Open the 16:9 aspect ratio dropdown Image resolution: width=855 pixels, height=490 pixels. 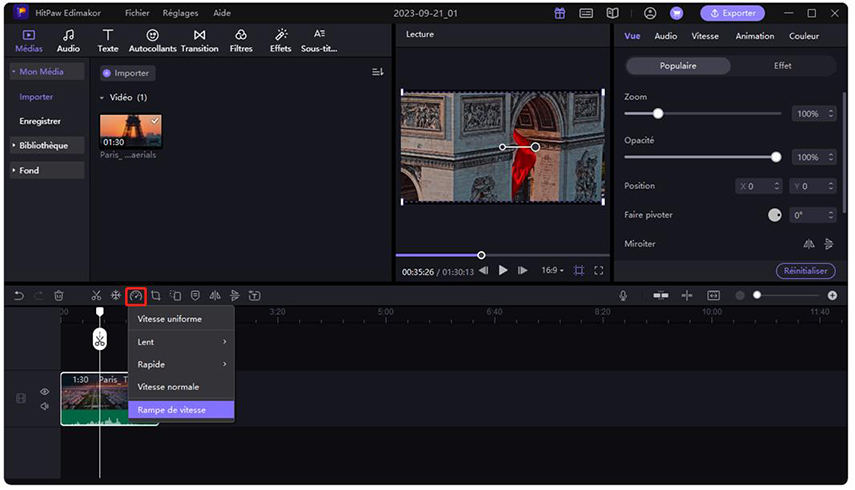[552, 270]
